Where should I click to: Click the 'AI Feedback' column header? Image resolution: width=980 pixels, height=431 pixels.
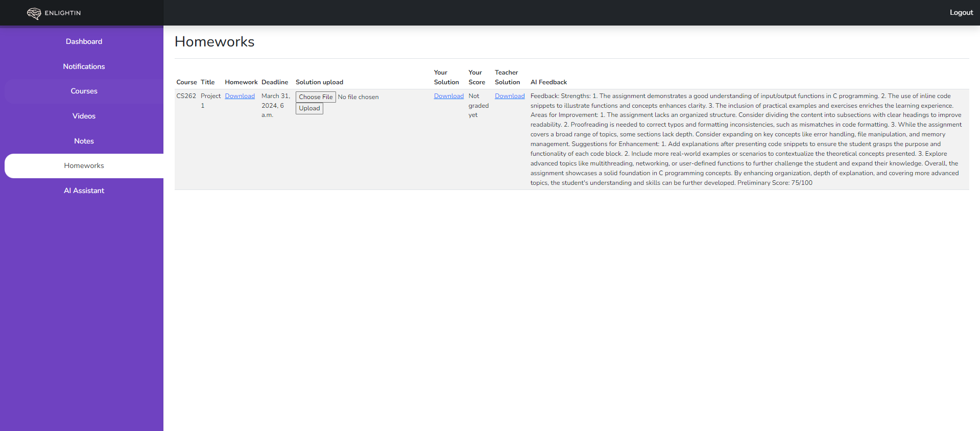click(548, 82)
